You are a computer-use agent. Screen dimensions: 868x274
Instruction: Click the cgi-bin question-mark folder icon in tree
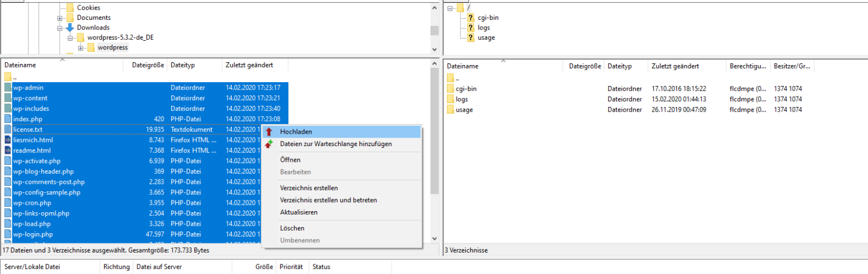[471, 18]
